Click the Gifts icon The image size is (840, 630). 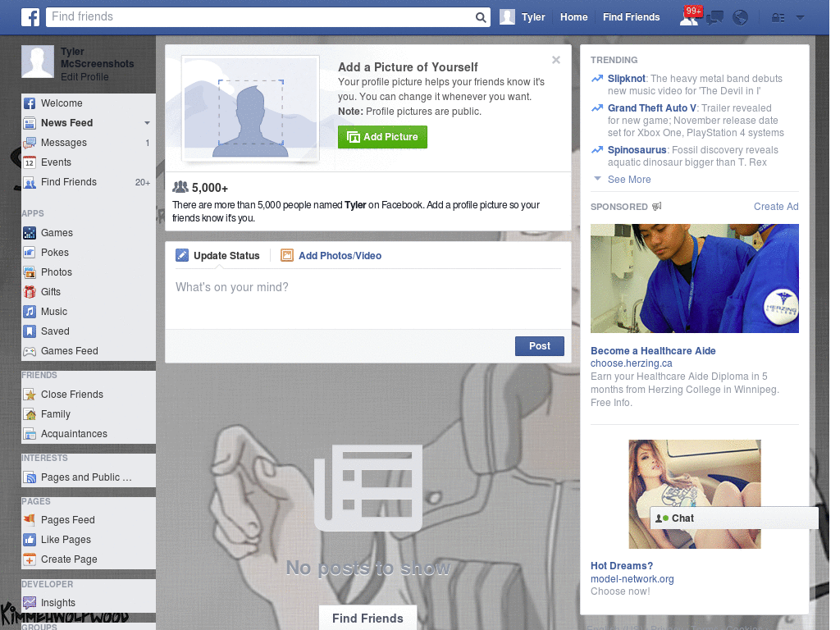[x=30, y=292]
